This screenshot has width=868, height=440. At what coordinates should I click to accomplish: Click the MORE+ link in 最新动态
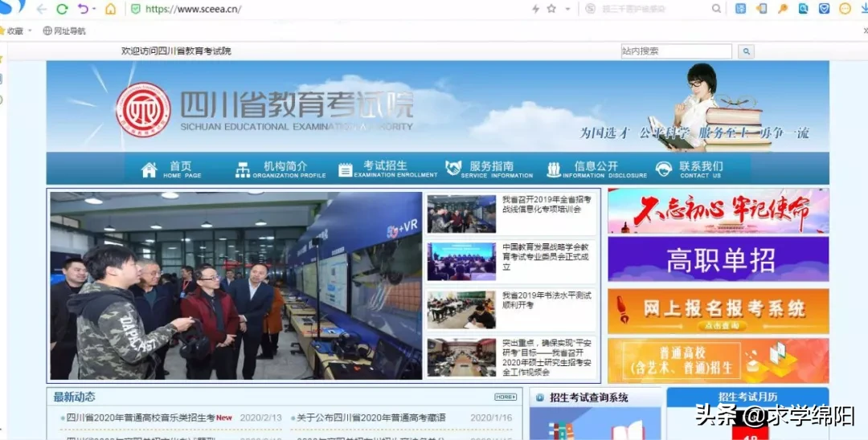[505, 397]
